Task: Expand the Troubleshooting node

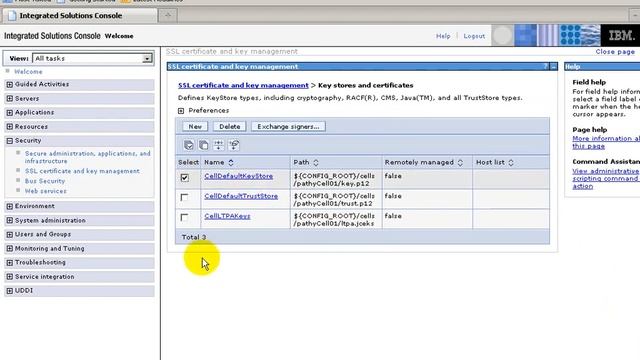Action: [x=10, y=263]
